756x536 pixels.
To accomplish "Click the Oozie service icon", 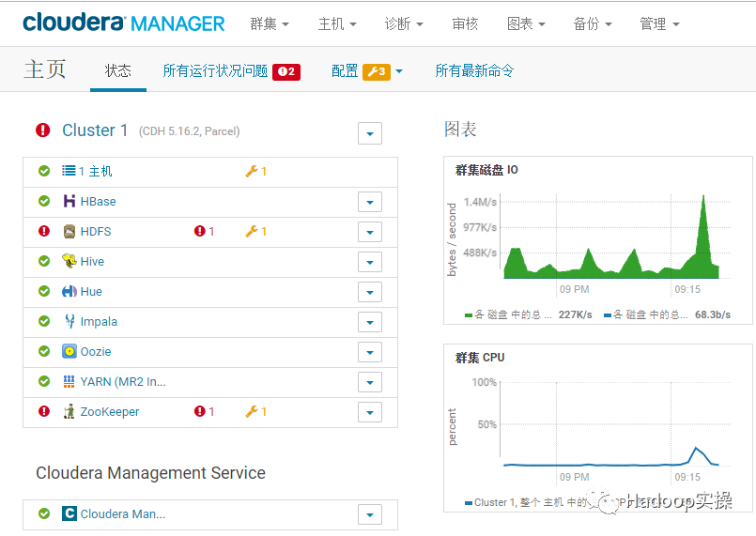I will (69, 351).
